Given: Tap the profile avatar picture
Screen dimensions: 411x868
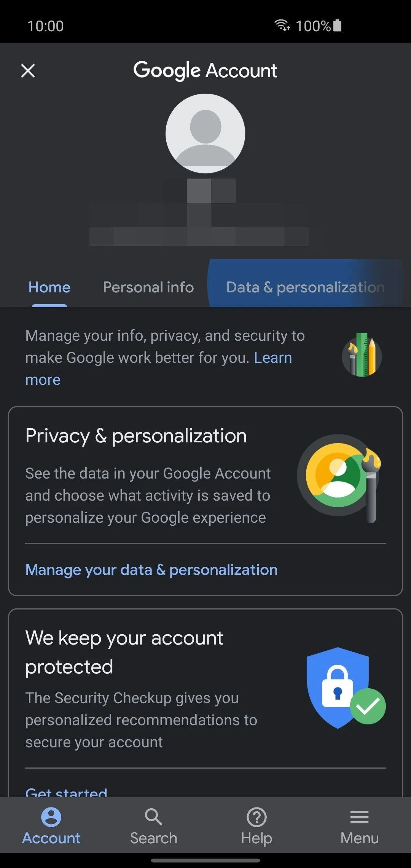Looking at the screenshot, I should click(x=205, y=134).
